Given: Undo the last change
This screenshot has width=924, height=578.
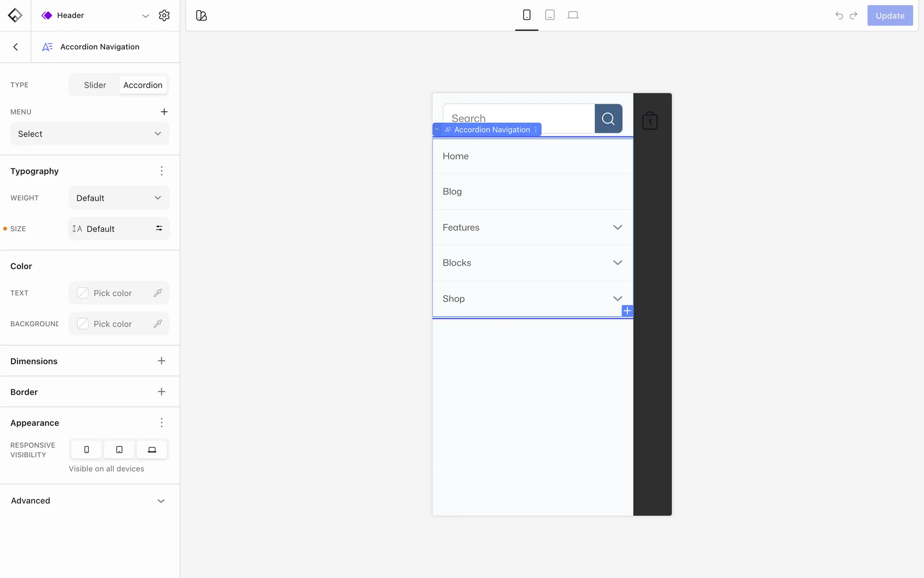Looking at the screenshot, I should point(839,15).
